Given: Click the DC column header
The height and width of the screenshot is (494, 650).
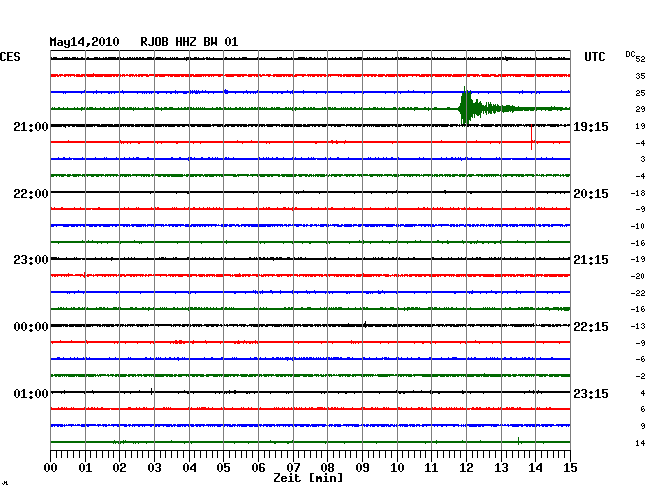Looking at the screenshot, I should (630, 54).
